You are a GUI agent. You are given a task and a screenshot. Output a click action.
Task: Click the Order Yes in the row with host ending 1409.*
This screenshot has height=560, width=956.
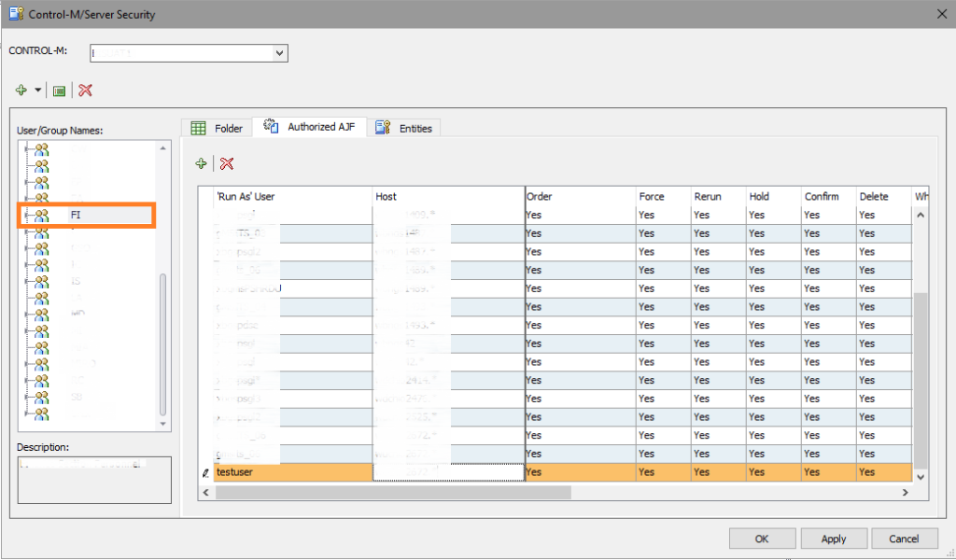point(533,215)
